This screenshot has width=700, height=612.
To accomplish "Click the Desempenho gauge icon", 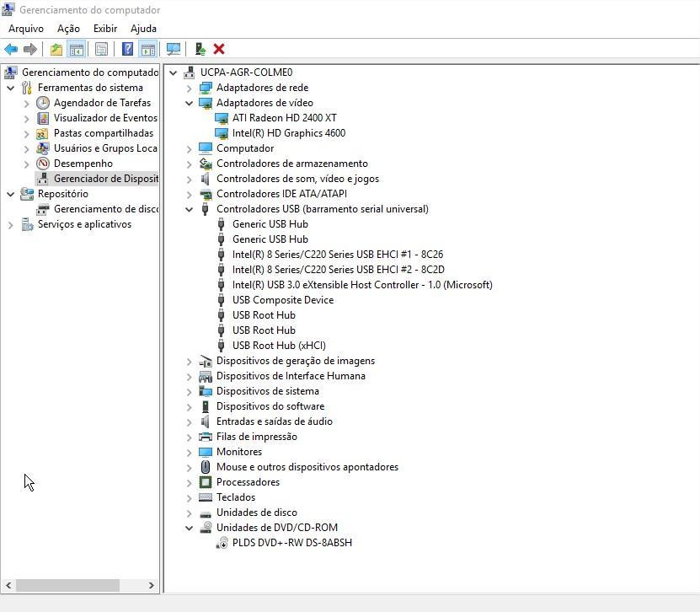I will [43, 164].
